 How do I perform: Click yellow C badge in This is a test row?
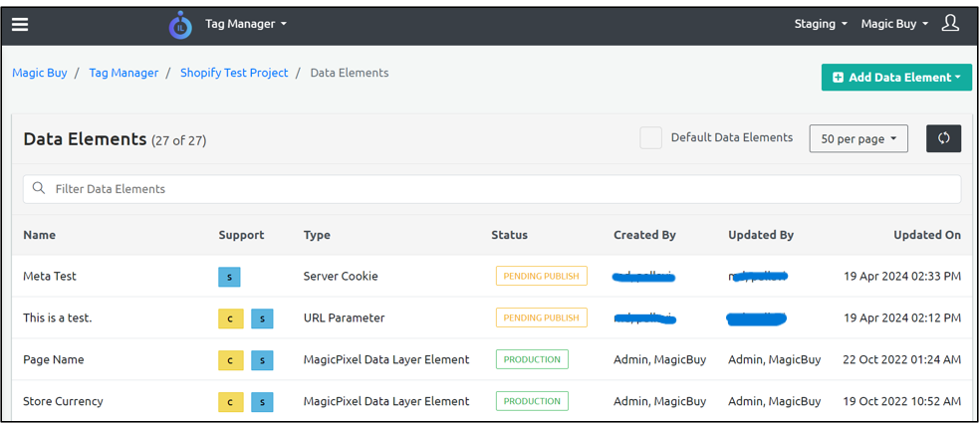point(229,318)
